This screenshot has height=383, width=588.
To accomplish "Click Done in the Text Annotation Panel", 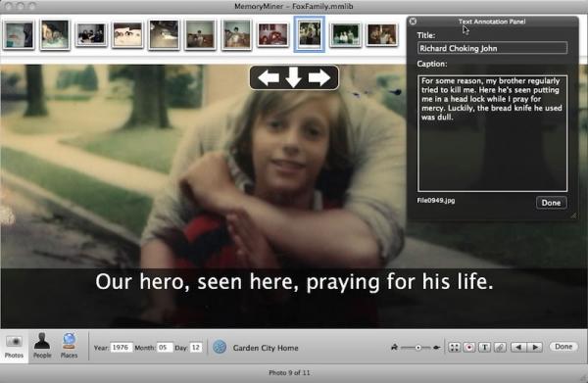I will (551, 203).
